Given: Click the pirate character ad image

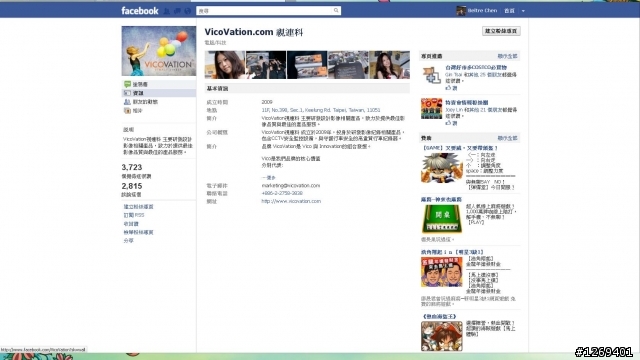Looking at the screenshot, I should coord(442,336).
